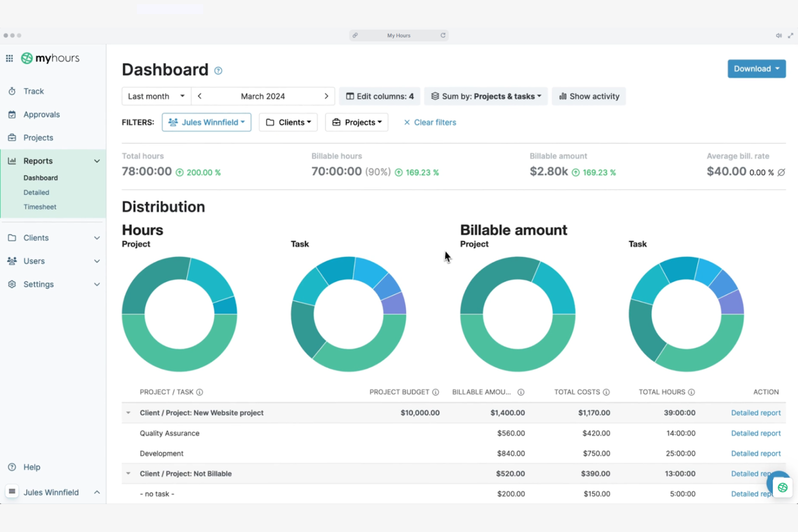
Task: Collapse the New Website project row
Action: [x=128, y=413]
